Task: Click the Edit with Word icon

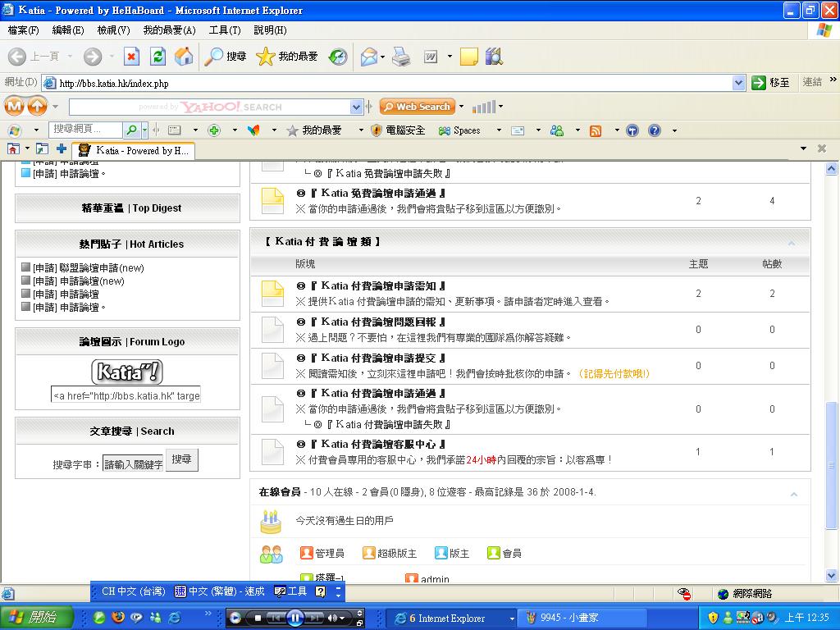Action: [431, 57]
